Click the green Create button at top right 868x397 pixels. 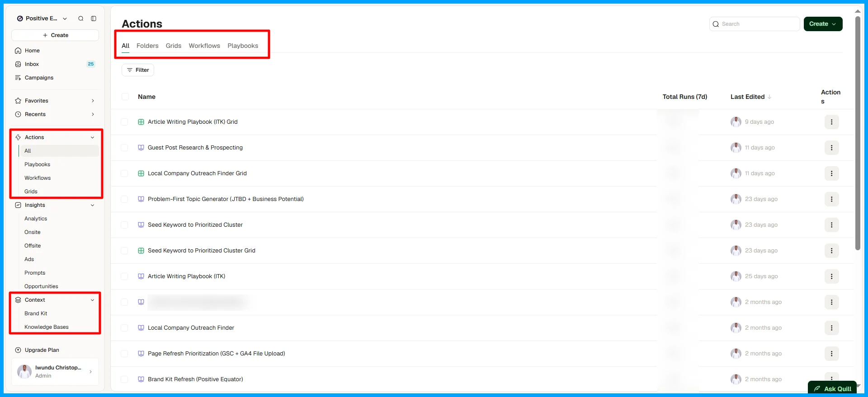pos(823,24)
